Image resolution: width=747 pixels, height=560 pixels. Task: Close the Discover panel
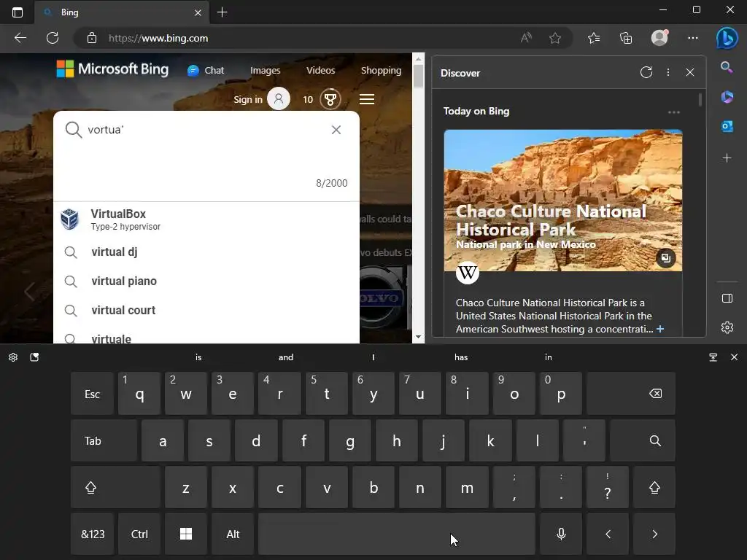point(690,72)
